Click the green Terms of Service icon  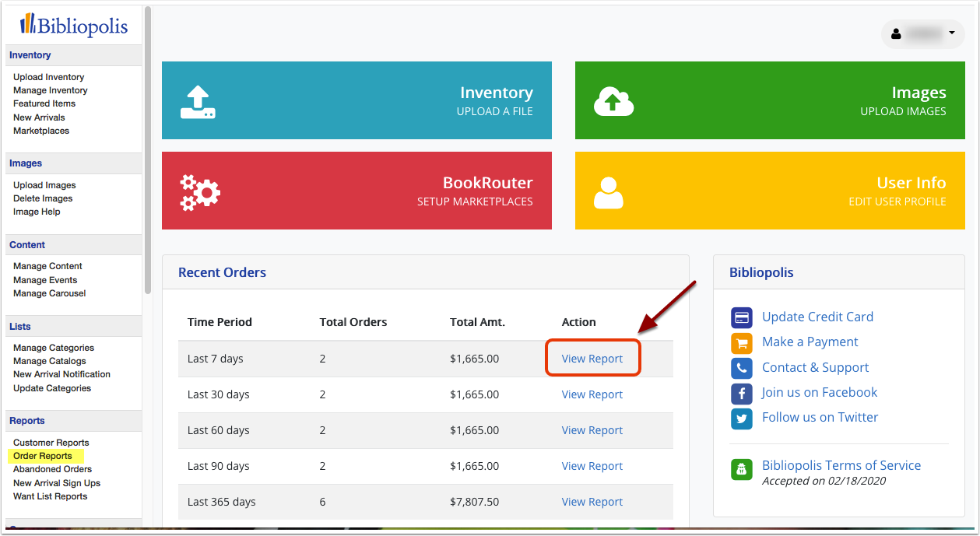click(742, 470)
